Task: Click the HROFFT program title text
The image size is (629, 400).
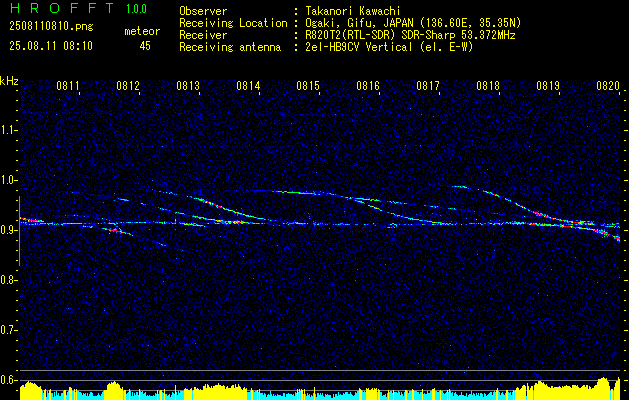Action: click(x=63, y=8)
